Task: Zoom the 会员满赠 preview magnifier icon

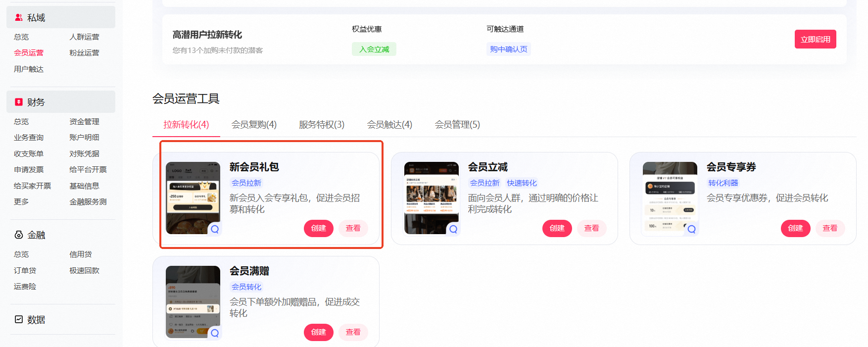Action: 215,333
